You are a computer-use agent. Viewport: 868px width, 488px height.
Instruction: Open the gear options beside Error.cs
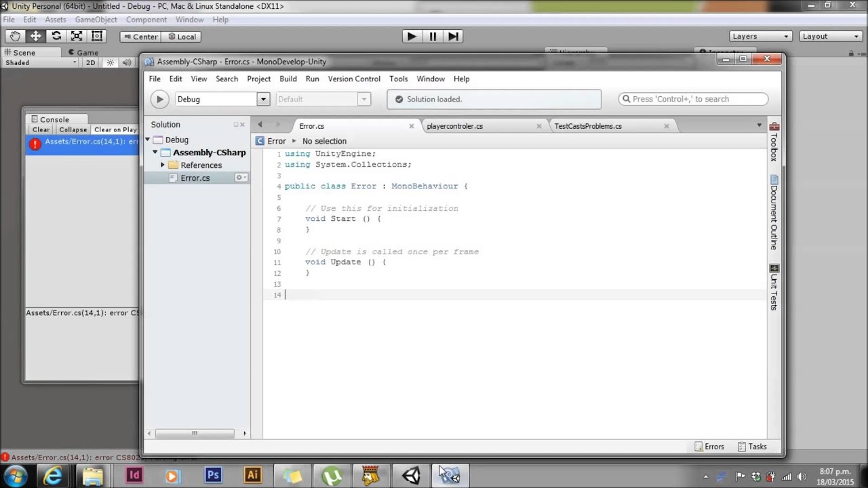(241, 178)
